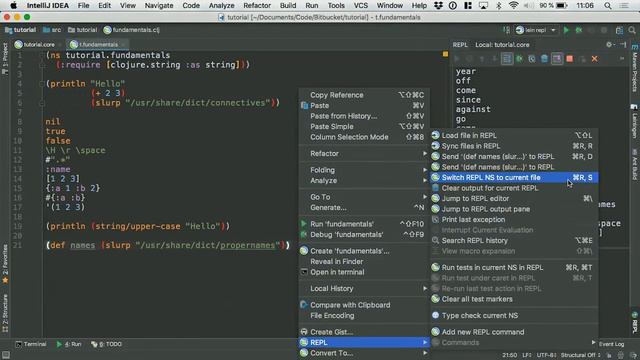Click the green Run 'fundamentals' arrow icon
Viewport: 640px width, 360px height.
click(x=304, y=224)
